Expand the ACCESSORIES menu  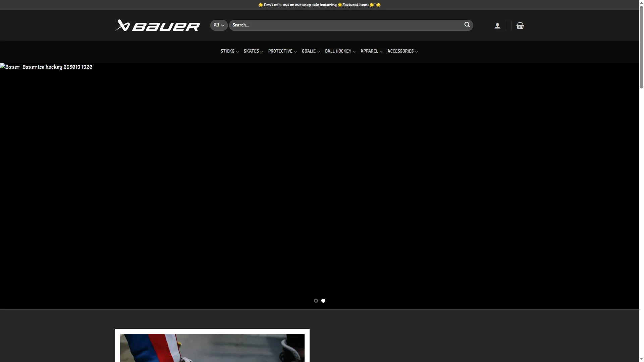click(x=402, y=51)
